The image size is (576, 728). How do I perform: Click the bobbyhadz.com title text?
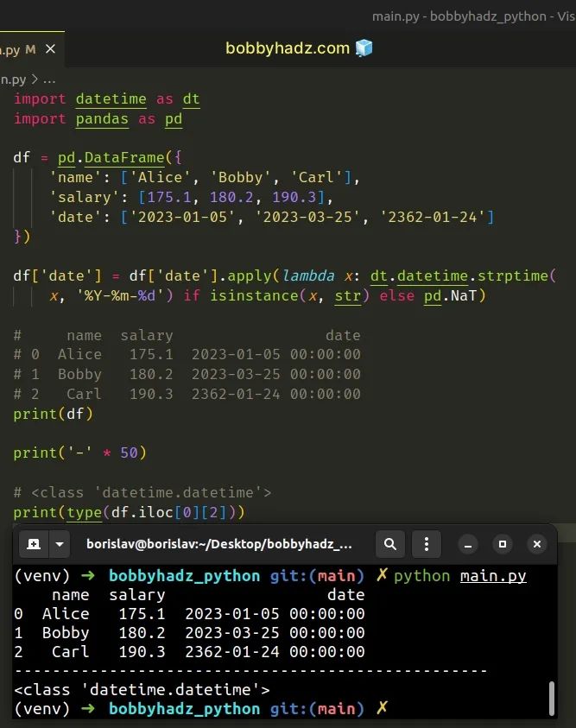pyautogui.click(x=288, y=47)
